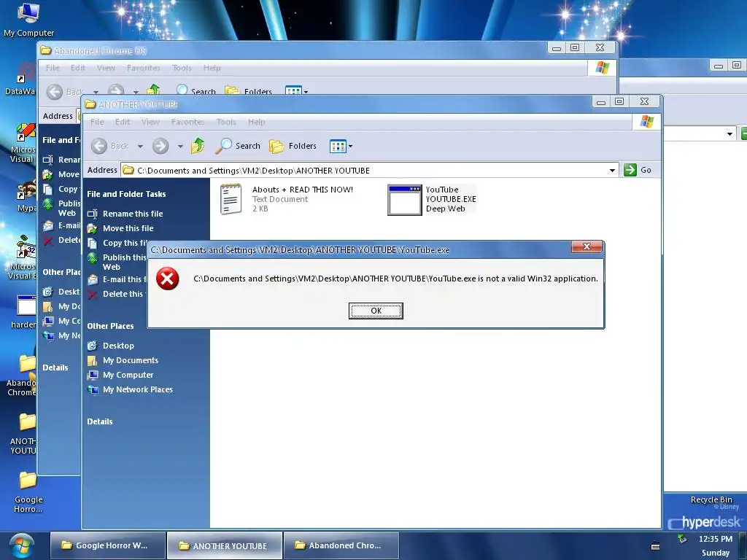Click the Move this file icon
The height and width of the screenshot is (560, 747).
coord(93,228)
